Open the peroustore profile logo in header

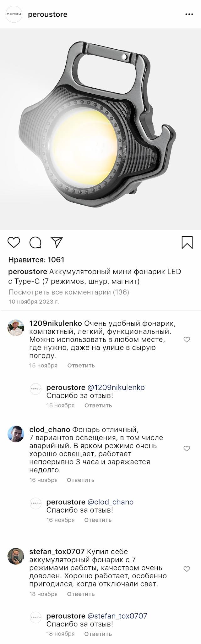[14, 14]
